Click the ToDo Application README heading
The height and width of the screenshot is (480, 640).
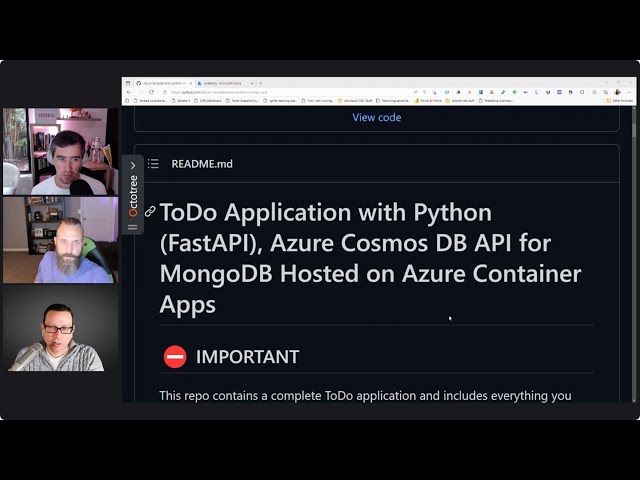tap(370, 258)
